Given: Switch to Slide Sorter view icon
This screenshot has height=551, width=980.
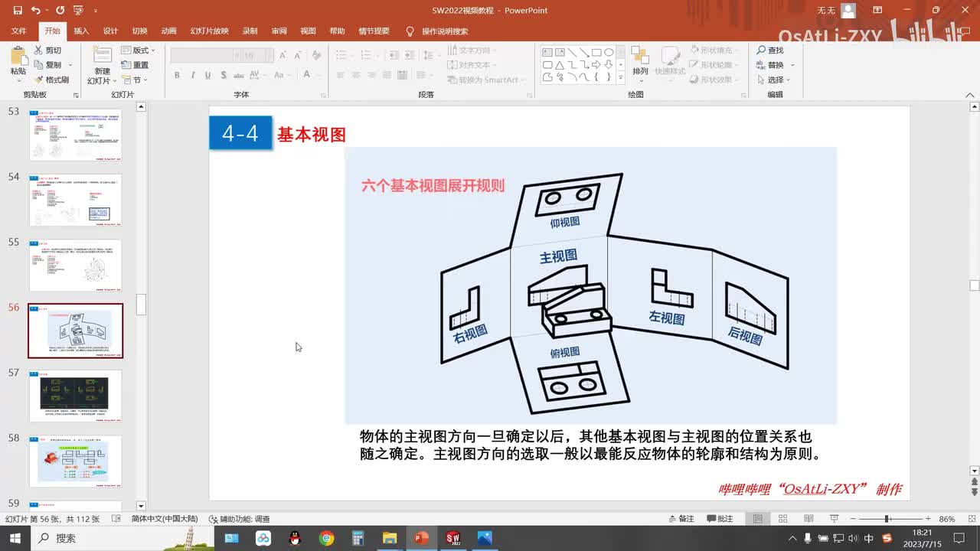Looking at the screenshot, I should coord(783,519).
